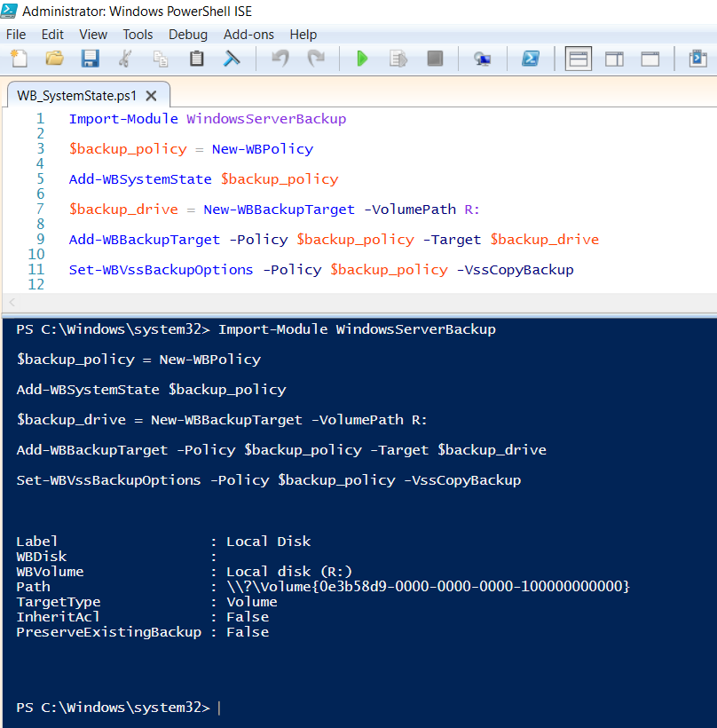Click the Run Selection icon

(398, 59)
